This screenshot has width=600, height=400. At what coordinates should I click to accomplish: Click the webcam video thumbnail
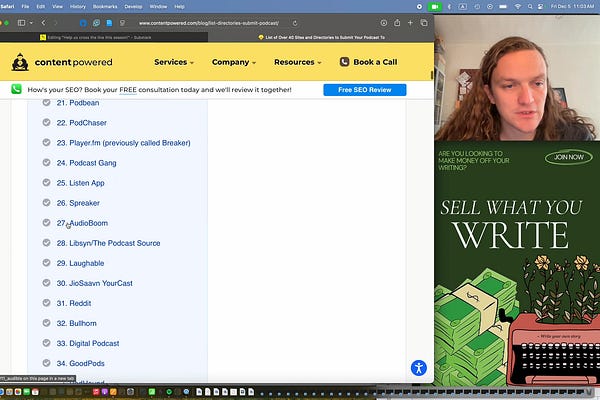click(517, 78)
